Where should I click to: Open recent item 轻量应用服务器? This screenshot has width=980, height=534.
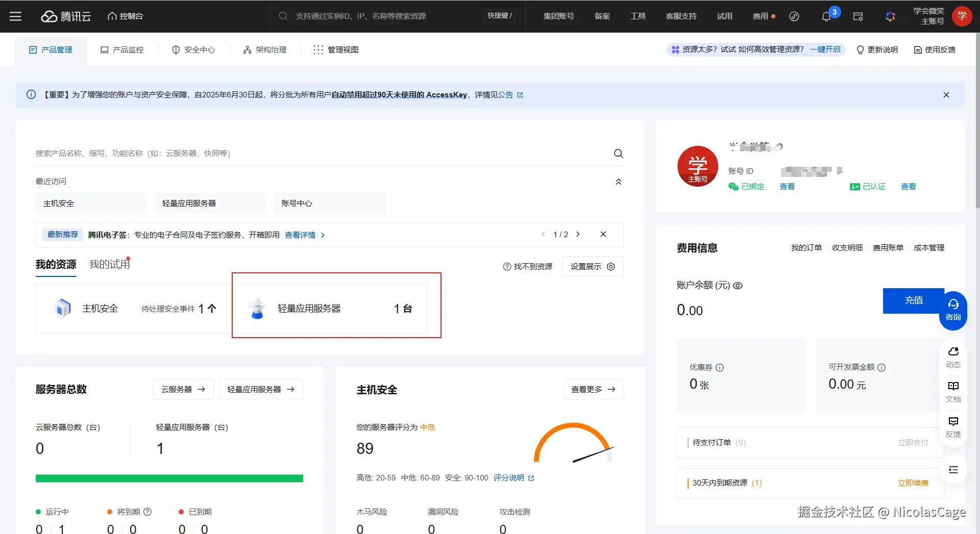(x=210, y=203)
